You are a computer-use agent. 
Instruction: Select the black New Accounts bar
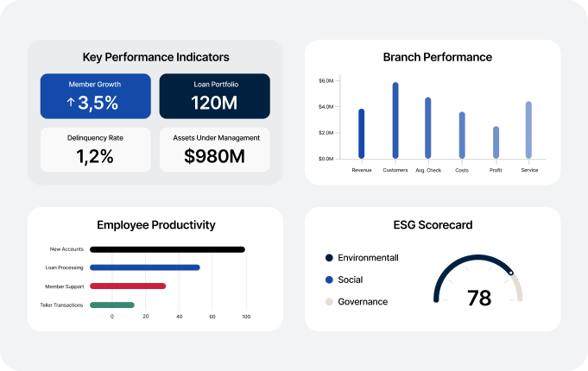pyautogui.click(x=168, y=249)
